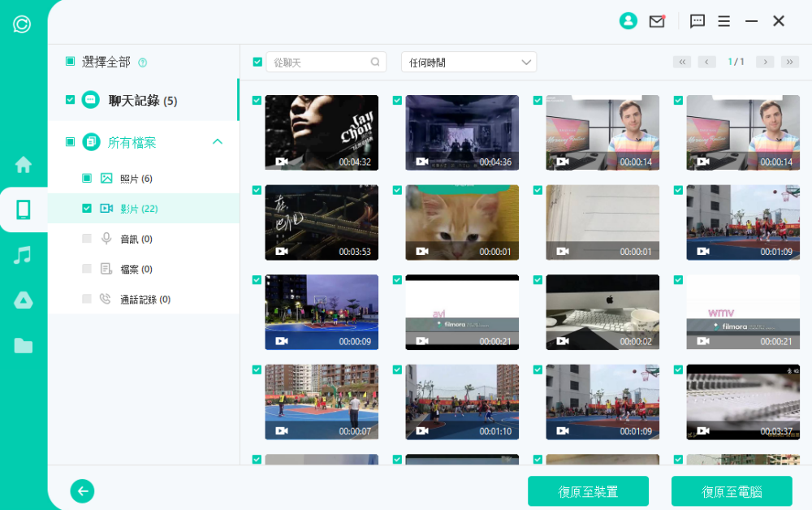The image size is (812, 510).
Task: Open the mail envelope icon
Action: click(657, 22)
